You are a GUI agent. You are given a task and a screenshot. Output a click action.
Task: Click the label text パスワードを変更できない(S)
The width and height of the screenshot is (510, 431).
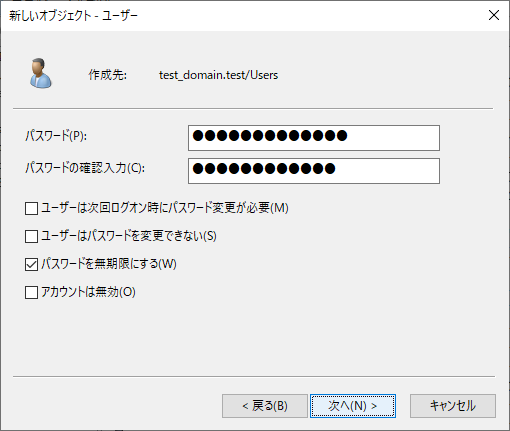[152, 236]
